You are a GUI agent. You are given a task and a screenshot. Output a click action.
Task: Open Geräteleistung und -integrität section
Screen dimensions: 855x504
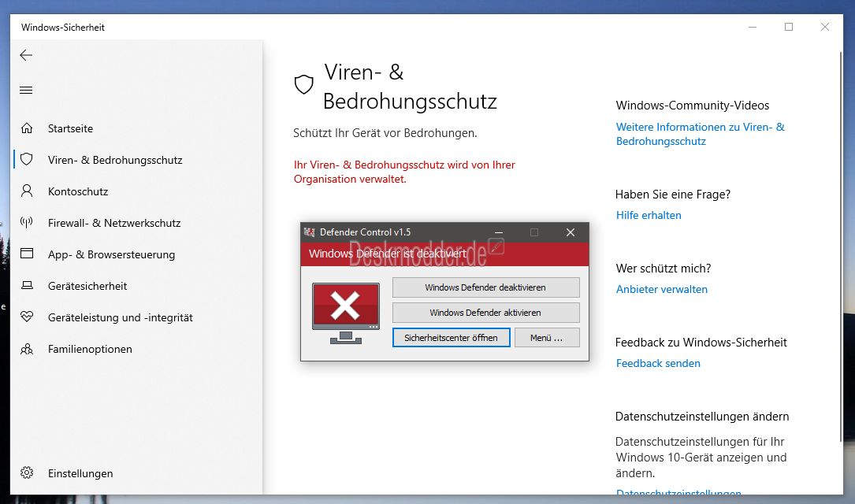pos(121,317)
